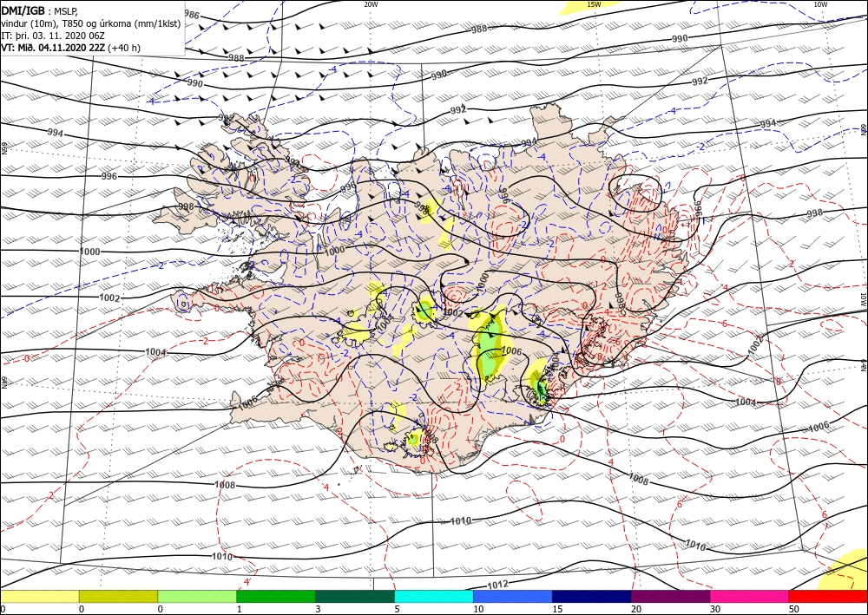Click the red legend swatch

[828, 596]
